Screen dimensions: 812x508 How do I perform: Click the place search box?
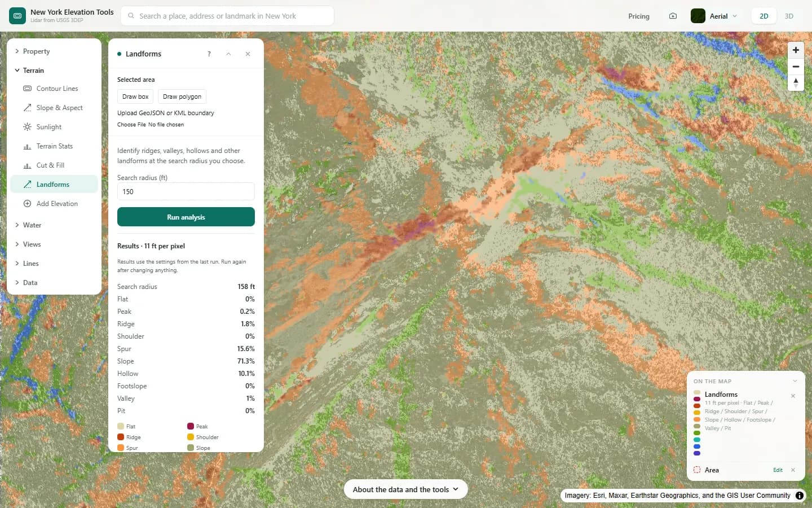pos(227,16)
